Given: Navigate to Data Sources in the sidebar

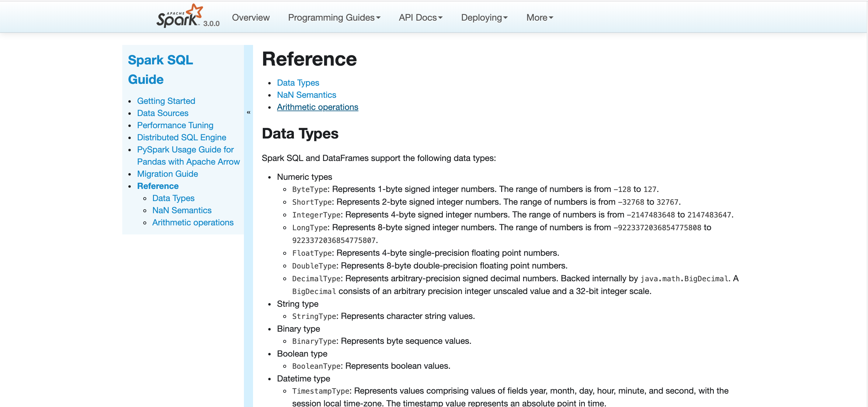Looking at the screenshot, I should click(x=162, y=113).
